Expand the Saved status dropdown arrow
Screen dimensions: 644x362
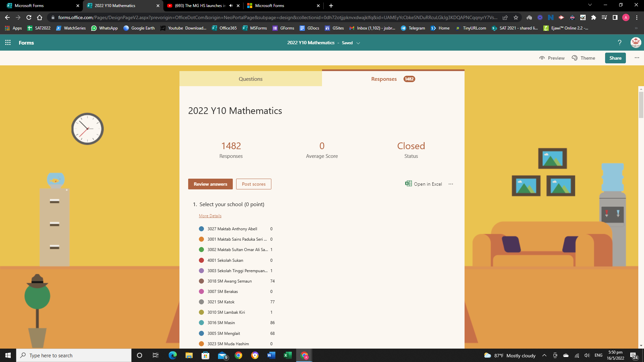(x=358, y=43)
